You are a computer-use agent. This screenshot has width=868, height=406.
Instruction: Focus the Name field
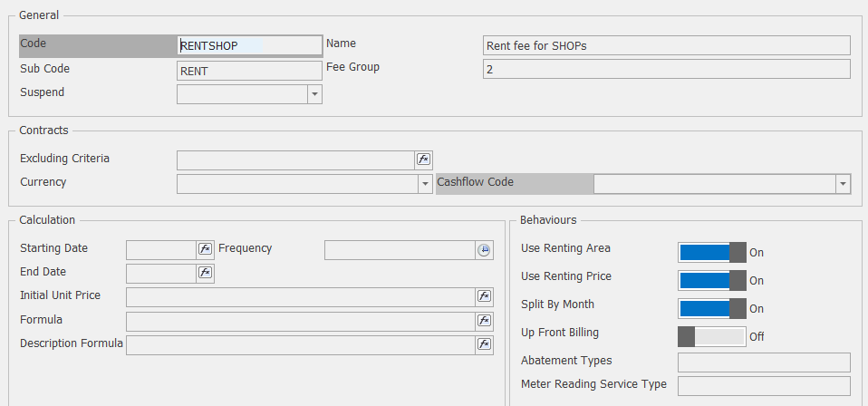[666, 45]
